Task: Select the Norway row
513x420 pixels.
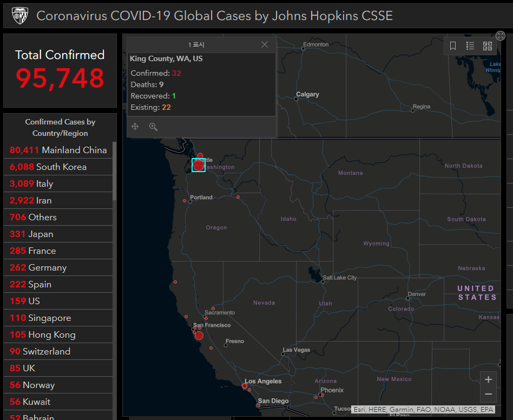Action: point(58,385)
